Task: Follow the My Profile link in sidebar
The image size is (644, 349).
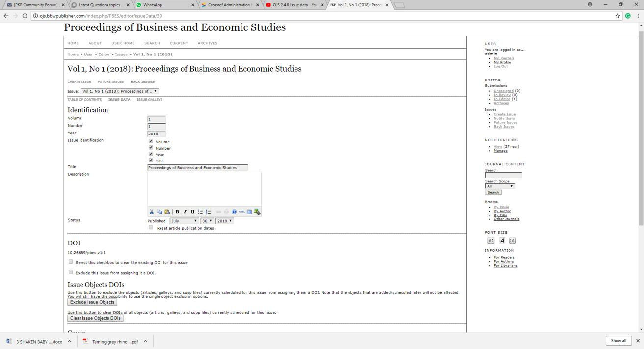Action: 502,62
